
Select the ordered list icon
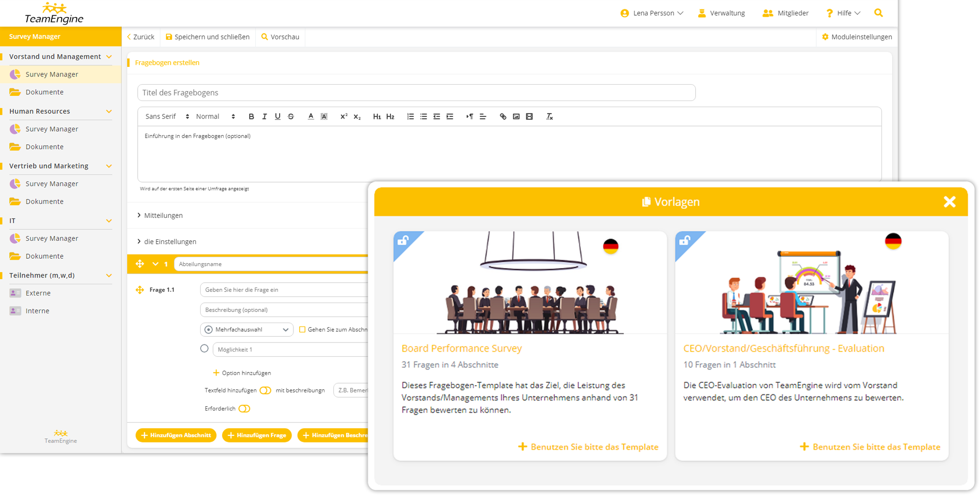410,117
